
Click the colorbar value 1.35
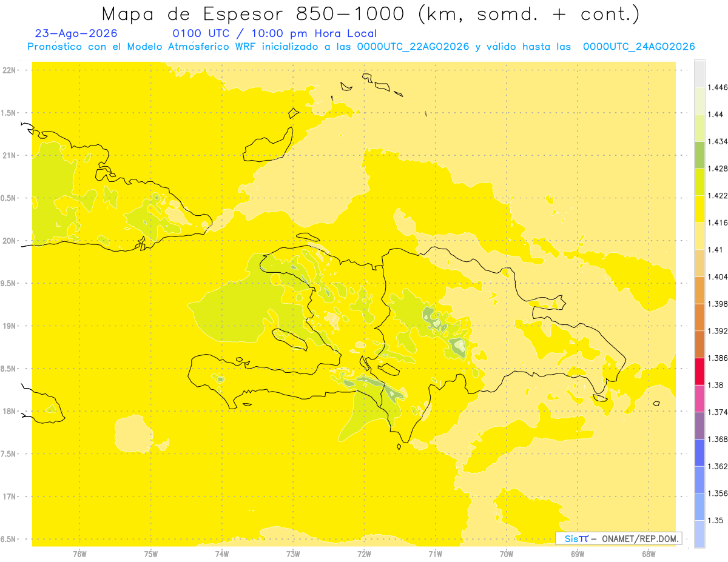point(716,520)
